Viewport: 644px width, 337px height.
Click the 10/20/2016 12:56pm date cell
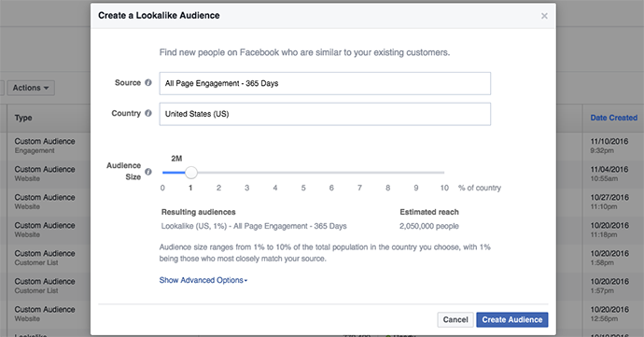[x=609, y=313]
